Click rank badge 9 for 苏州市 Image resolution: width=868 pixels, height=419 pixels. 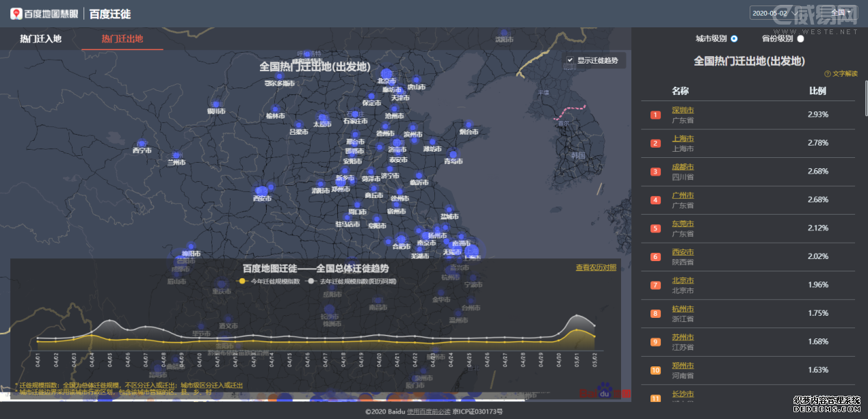[x=655, y=342]
